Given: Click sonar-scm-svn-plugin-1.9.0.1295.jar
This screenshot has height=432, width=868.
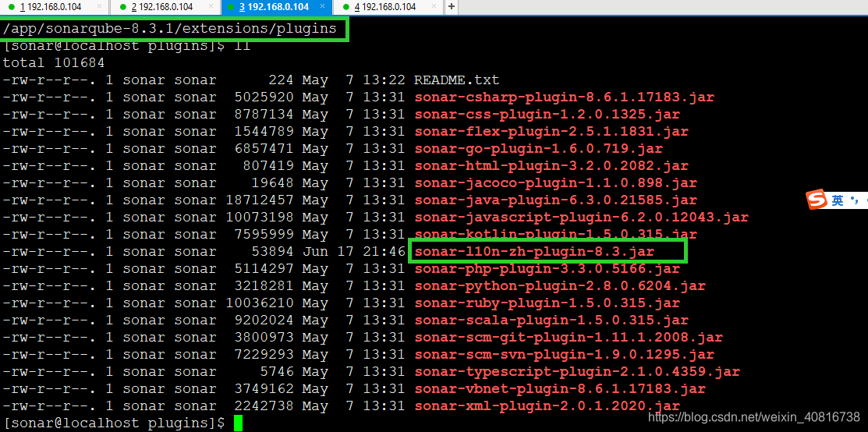Looking at the screenshot, I should [564, 355].
